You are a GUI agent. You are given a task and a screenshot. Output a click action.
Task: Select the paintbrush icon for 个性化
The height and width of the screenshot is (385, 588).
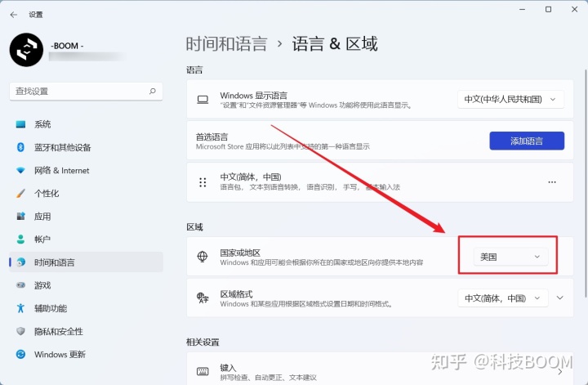20,193
